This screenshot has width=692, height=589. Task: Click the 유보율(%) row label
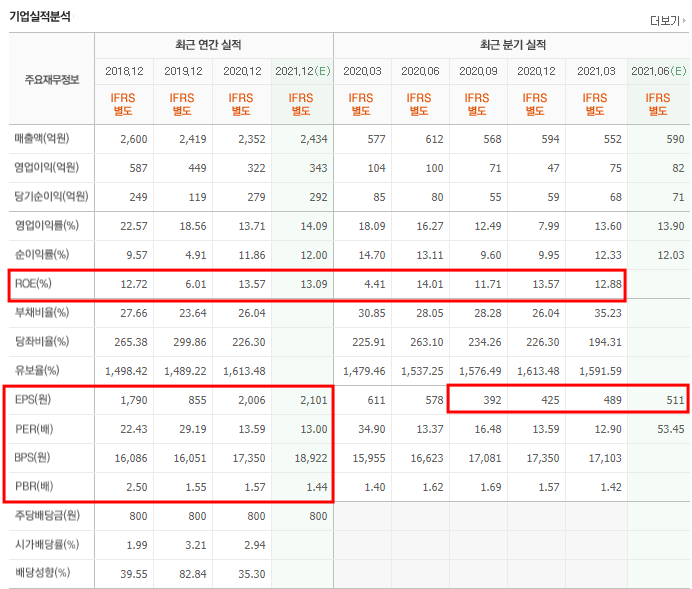(37, 371)
